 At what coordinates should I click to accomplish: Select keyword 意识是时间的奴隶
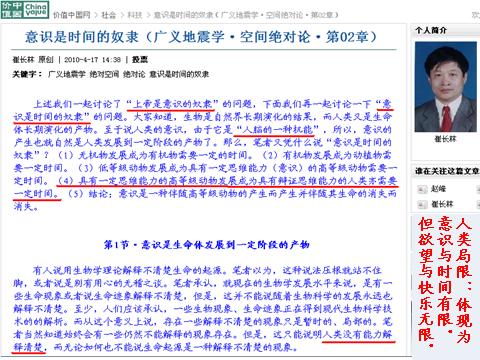179,74
